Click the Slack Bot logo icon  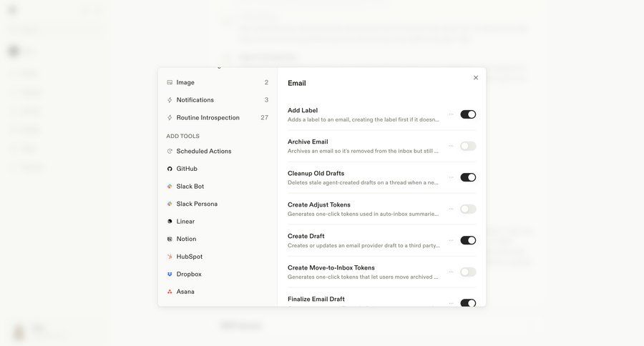click(170, 187)
